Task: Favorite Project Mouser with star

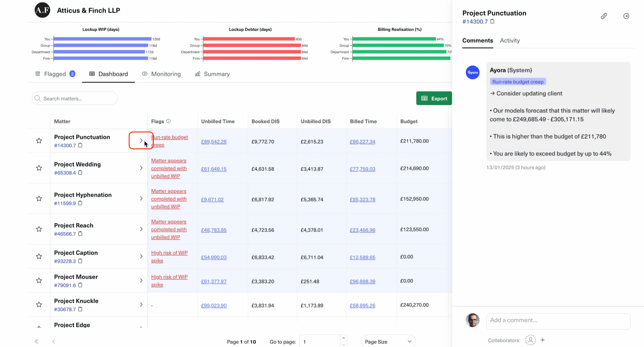Action: 39,280
